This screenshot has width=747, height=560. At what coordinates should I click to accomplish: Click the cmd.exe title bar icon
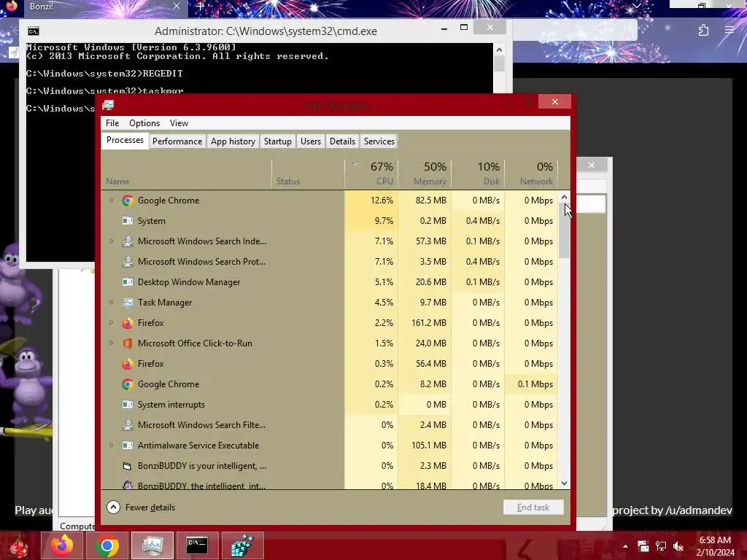click(x=34, y=31)
